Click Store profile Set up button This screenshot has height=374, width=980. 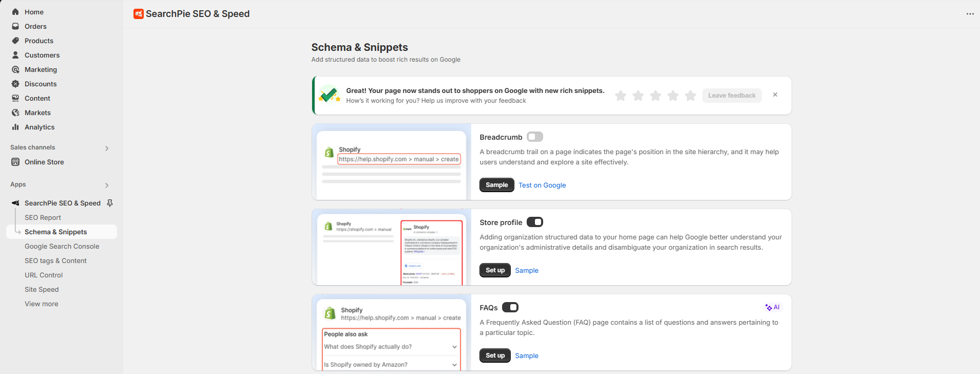(x=495, y=270)
